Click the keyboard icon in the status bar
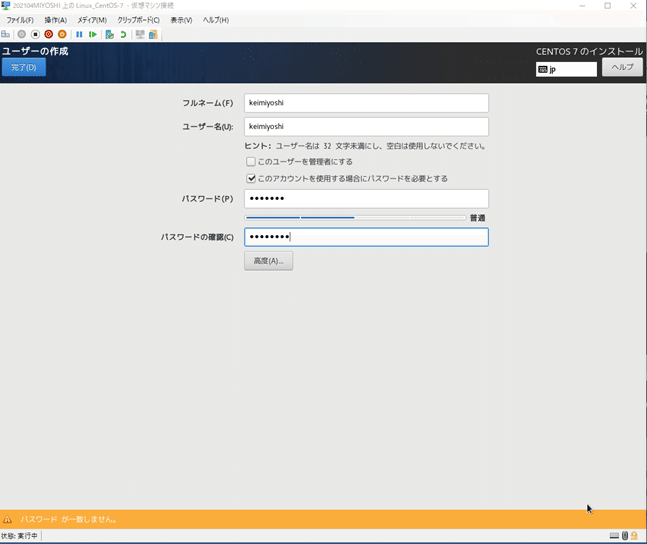The width and height of the screenshot is (647, 544). [614, 536]
